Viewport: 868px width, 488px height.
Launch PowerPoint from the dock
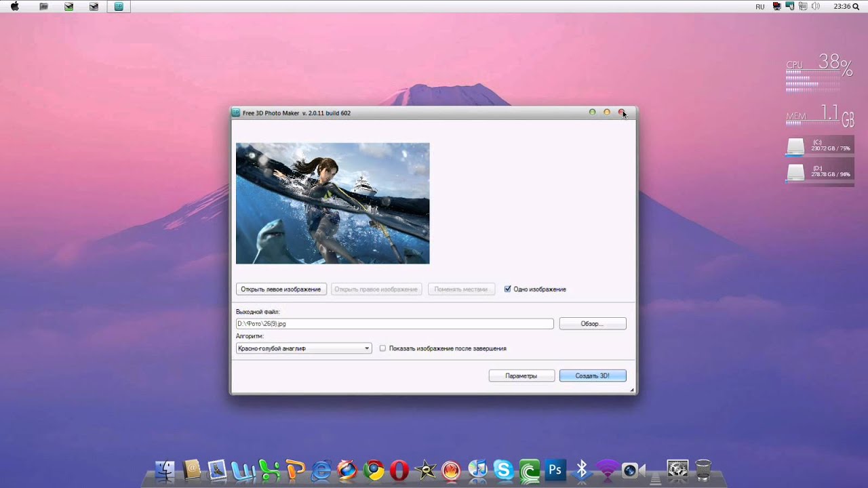tap(295, 469)
